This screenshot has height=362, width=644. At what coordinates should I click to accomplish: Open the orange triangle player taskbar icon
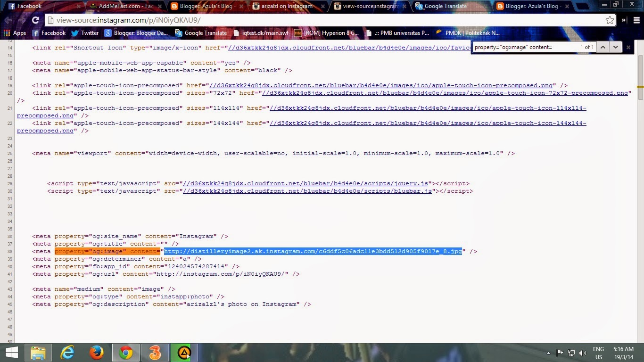[x=184, y=353]
